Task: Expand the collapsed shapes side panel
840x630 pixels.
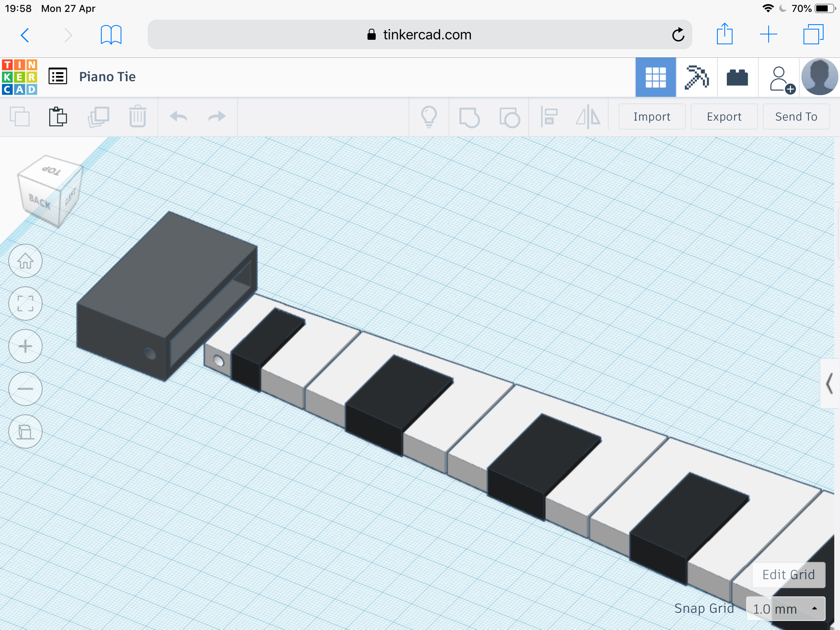Action: pos(830,383)
